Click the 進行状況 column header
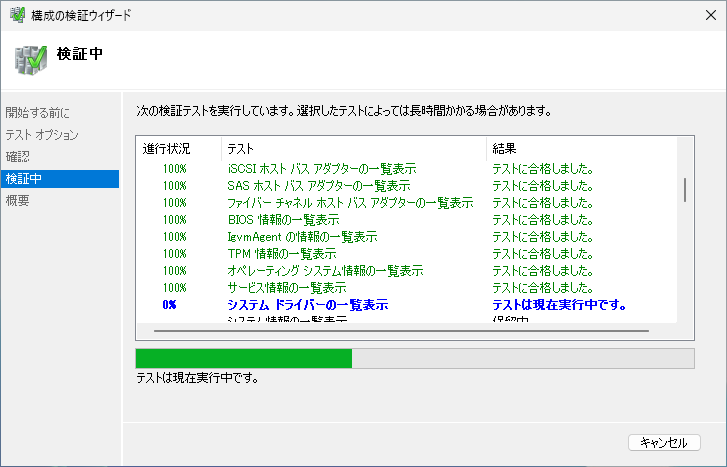This screenshot has width=727, height=467. coord(179,148)
